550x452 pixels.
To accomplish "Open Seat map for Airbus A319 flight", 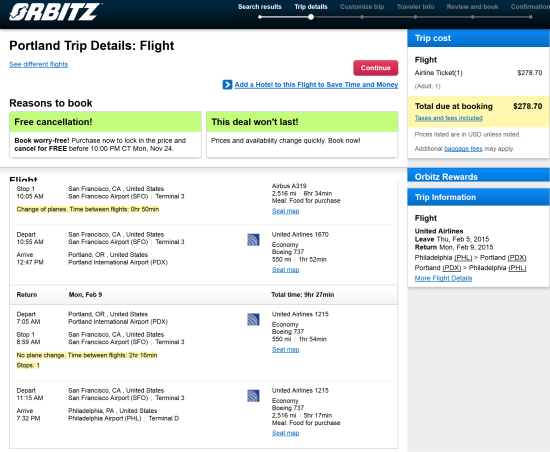I will click(286, 211).
